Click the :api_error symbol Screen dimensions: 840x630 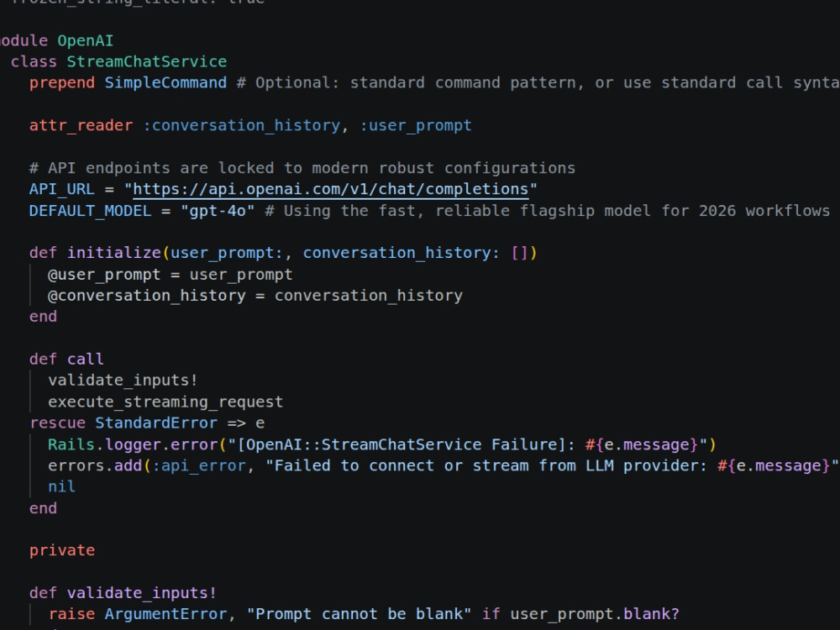click(199, 465)
